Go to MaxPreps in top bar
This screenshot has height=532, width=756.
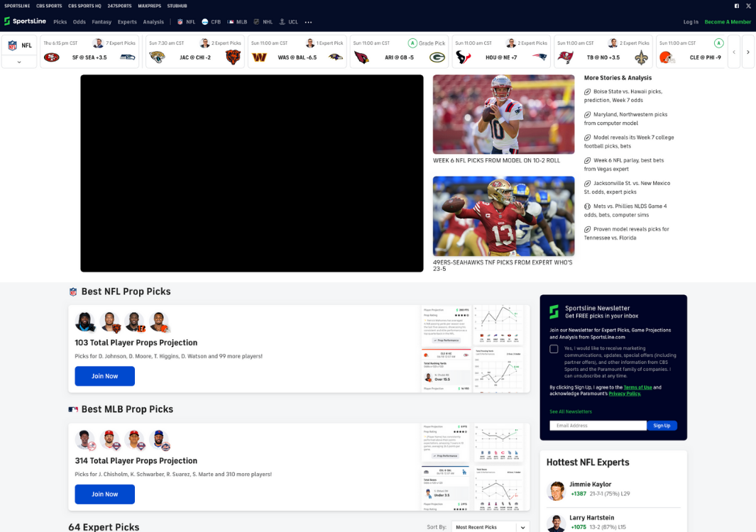click(150, 6)
